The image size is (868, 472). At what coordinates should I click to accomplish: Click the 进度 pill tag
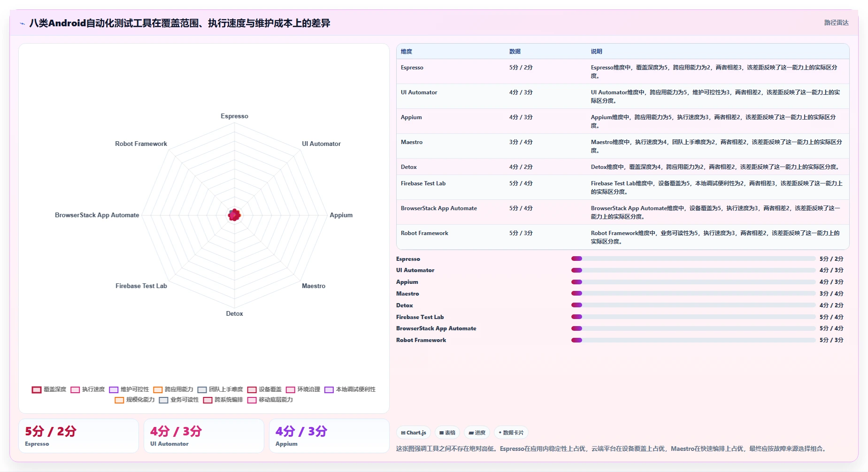[477, 433]
